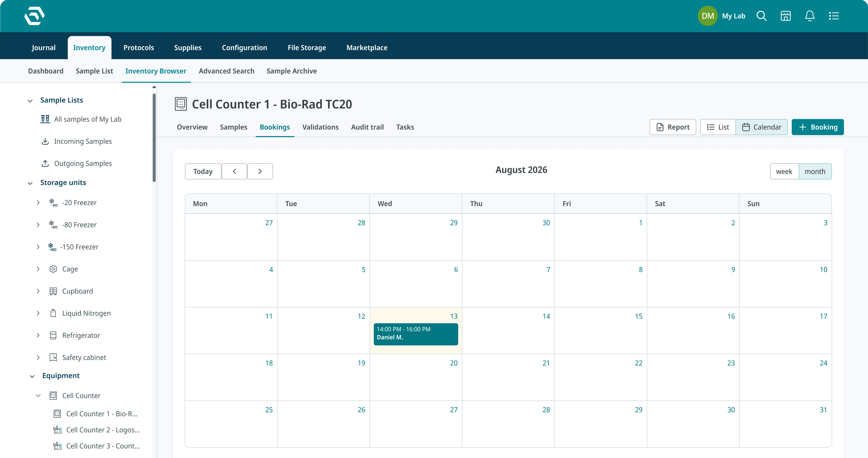868x458 pixels.
Task: Click the -20 Freezer snowflake icon
Action: coord(53,203)
